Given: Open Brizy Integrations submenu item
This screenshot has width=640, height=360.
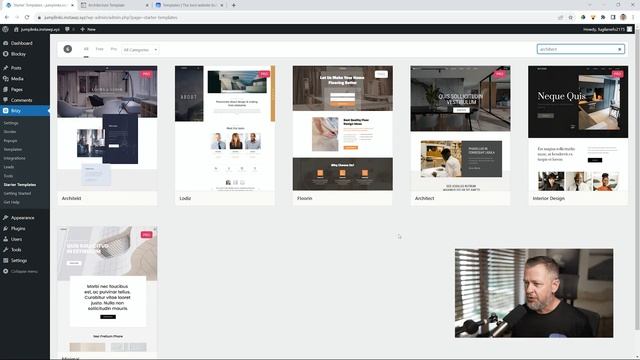Looking at the screenshot, I should point(14,158).
